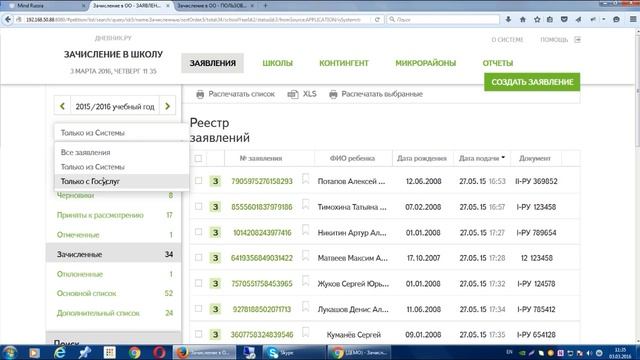The width and height of the screenshot is (640, 360).
Task: Export the list via XLS icon
Action: pos(293,94)
